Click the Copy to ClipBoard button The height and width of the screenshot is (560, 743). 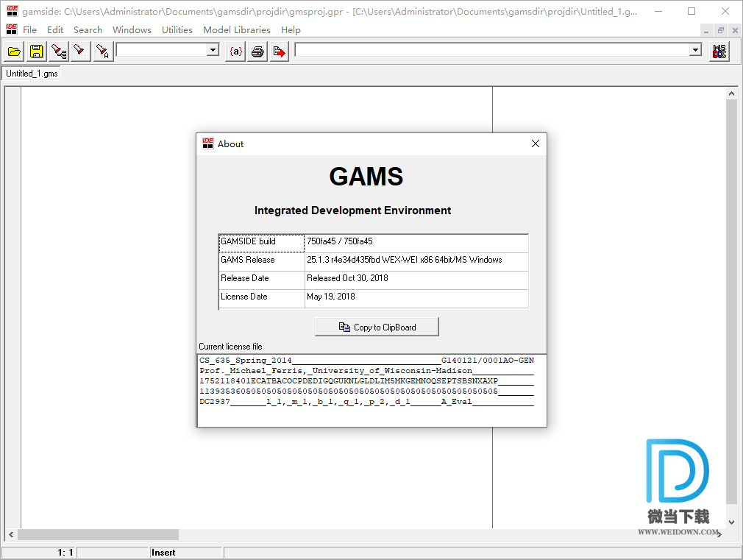click(377, 327)
